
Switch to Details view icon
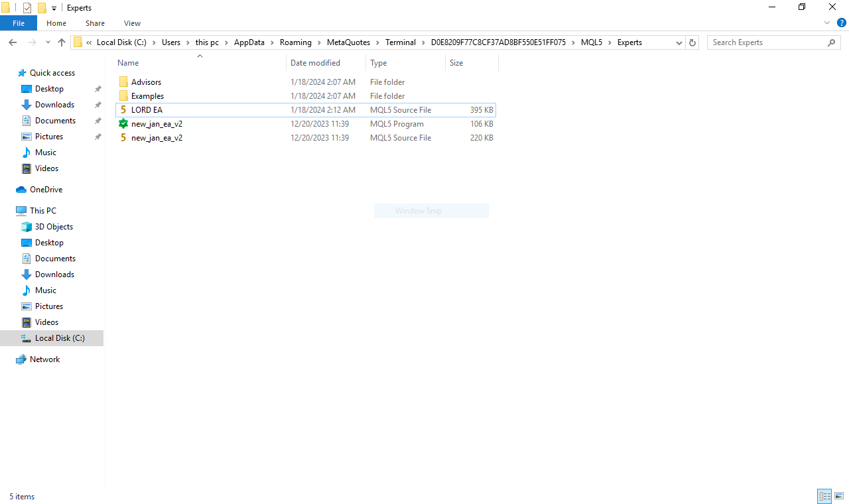825,496
